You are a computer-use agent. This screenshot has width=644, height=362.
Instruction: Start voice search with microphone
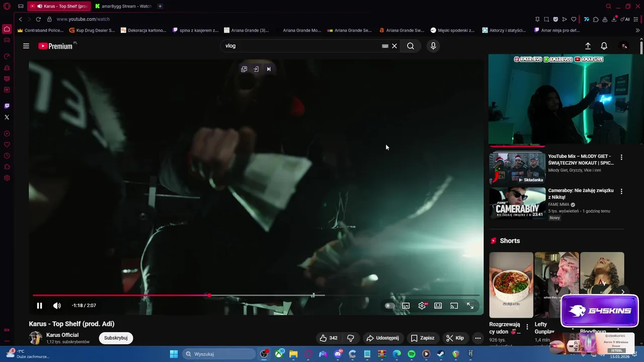(433, 46)
